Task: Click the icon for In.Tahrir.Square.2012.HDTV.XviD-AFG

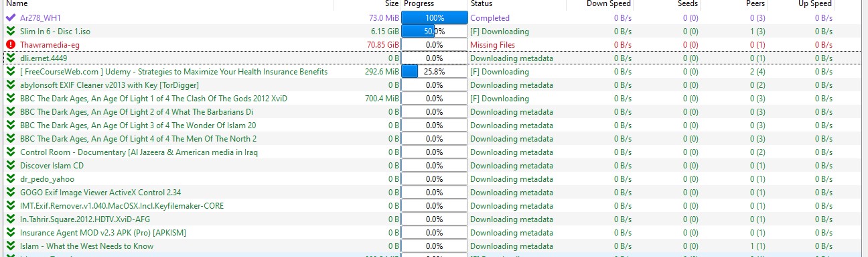Action: click(10, 219)
